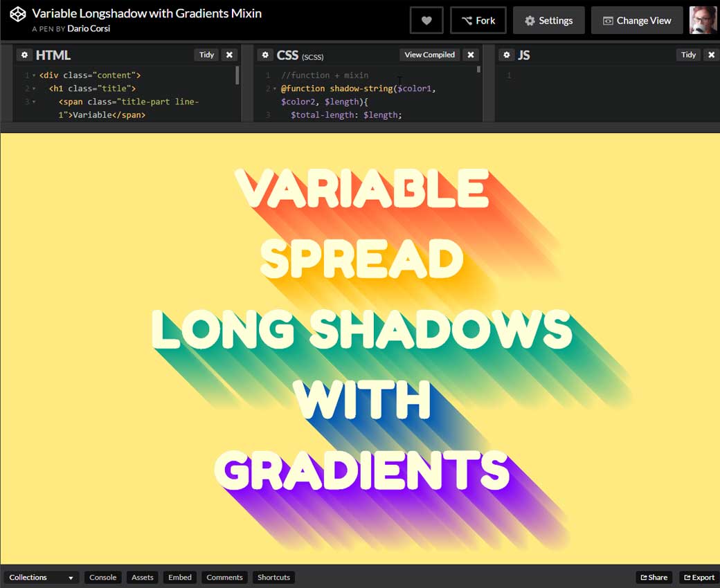Click the heart icon to love pen
720x588 pixels.
[x=426, y=21]
